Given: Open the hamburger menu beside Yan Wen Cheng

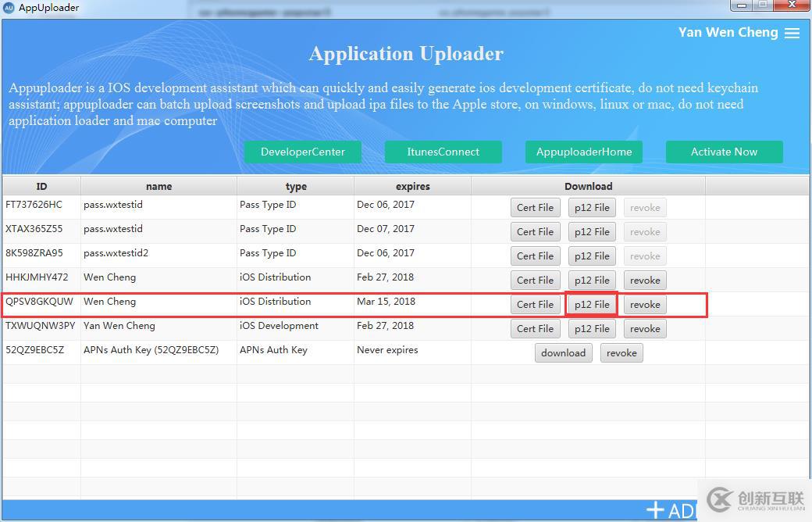Looking at the screenshot, I should 792,33.
